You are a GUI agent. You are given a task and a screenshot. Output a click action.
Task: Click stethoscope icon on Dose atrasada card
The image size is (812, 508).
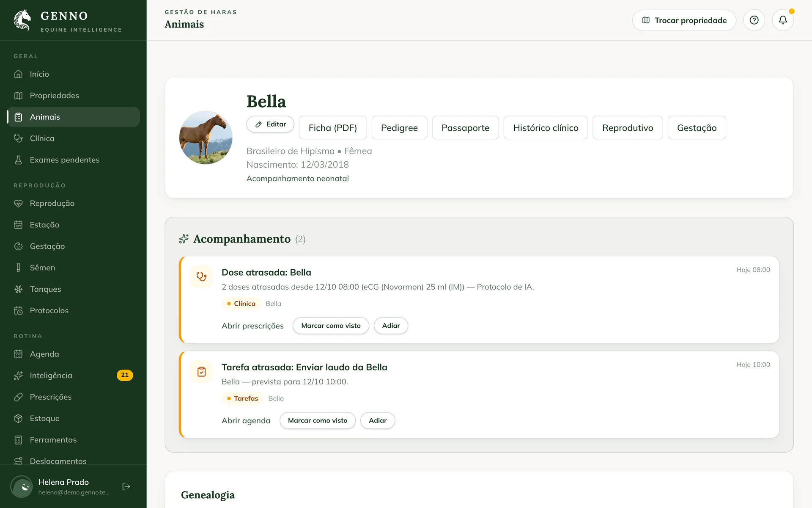(201, 277)
